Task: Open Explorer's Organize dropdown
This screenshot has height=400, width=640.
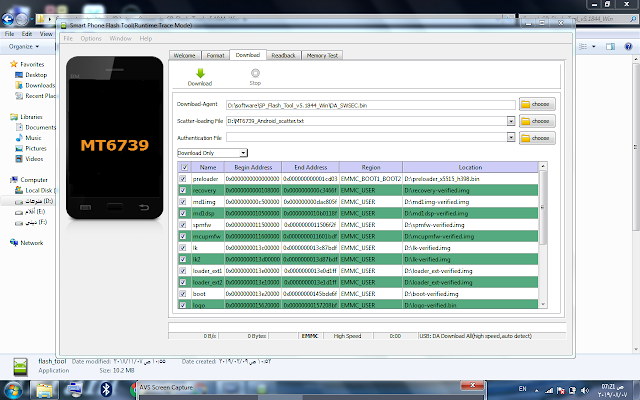Action: point(24,47)
